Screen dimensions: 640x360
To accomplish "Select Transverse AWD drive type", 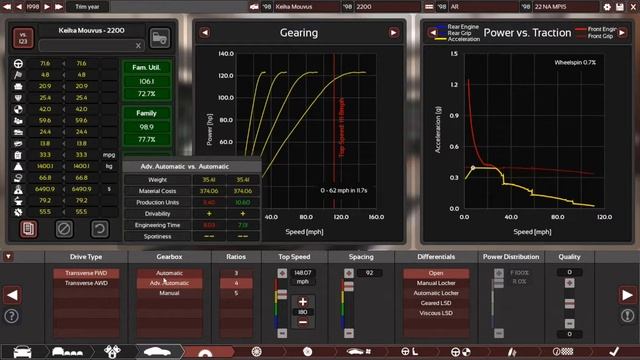I will (x=86, y=283).
